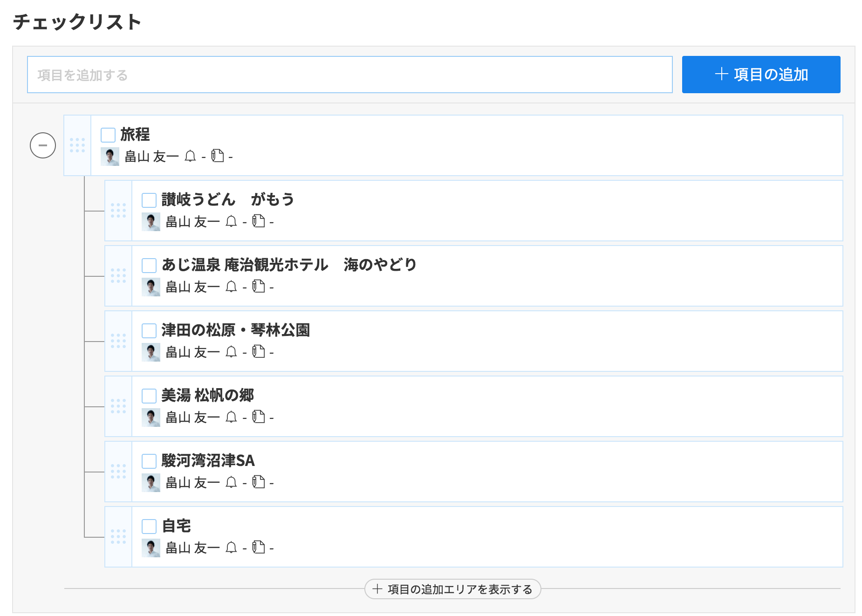862x616 pixels.
Task: Open the attachment icon for 美湯 松帆の郷
Action: pos(259,417)
